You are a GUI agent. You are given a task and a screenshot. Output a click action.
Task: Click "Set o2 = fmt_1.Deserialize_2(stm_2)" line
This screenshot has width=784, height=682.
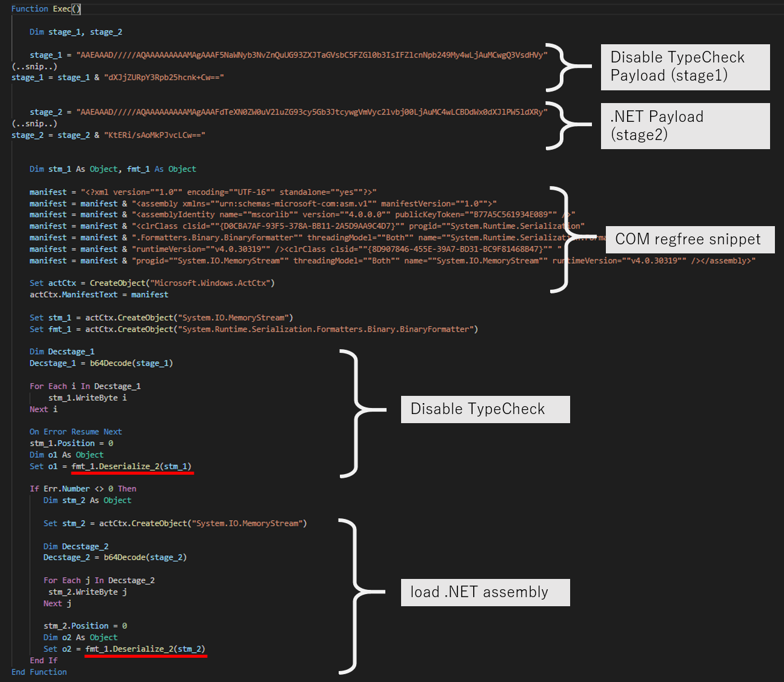click(x=125, y=649)
